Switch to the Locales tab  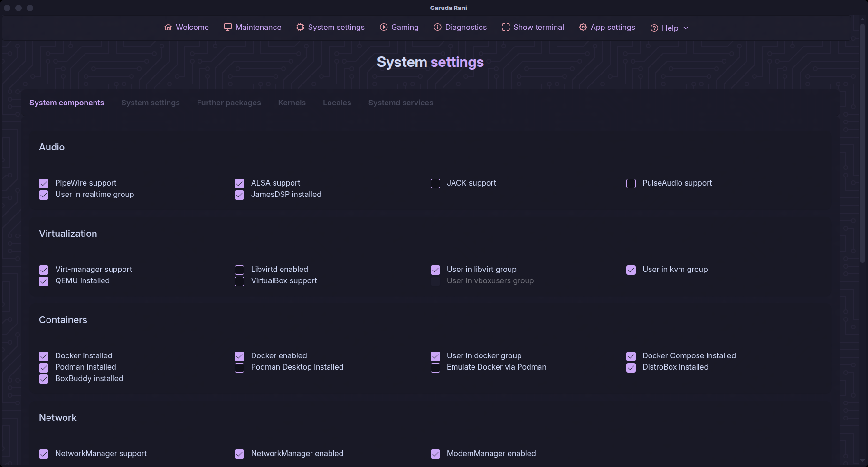(x=337, y=103)
